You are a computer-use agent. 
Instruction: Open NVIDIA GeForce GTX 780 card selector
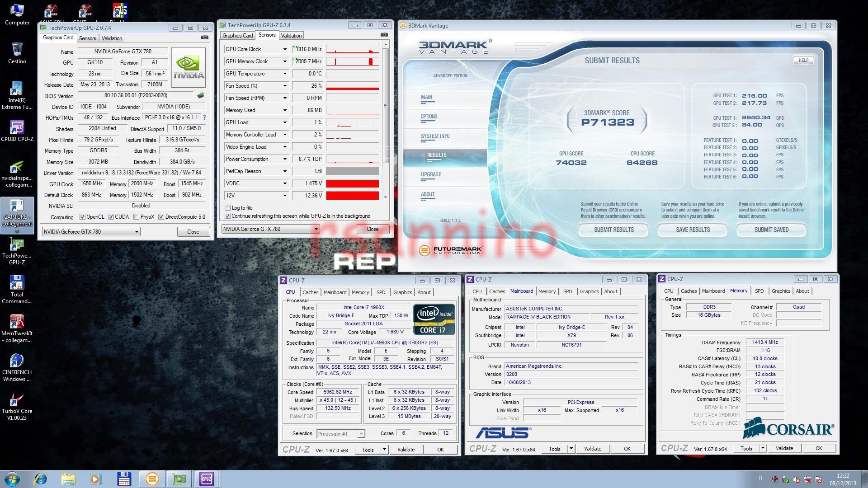coord(91,232)
